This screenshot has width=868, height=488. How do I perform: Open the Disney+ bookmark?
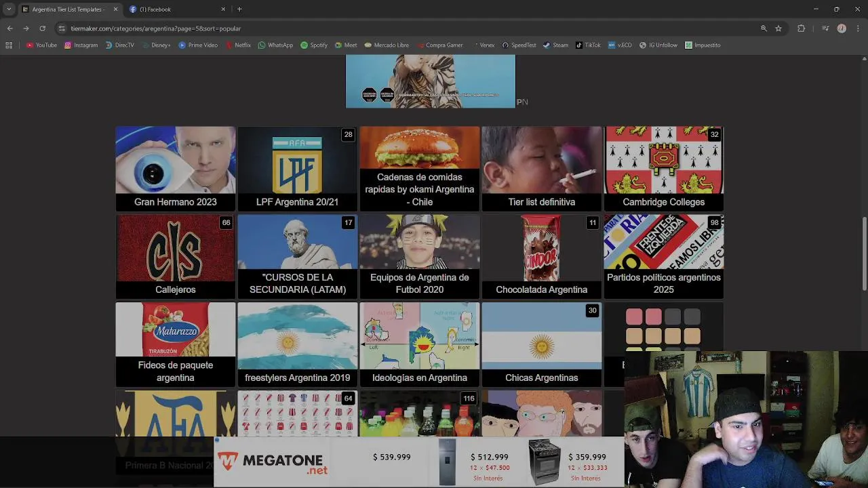coord(156,45)
